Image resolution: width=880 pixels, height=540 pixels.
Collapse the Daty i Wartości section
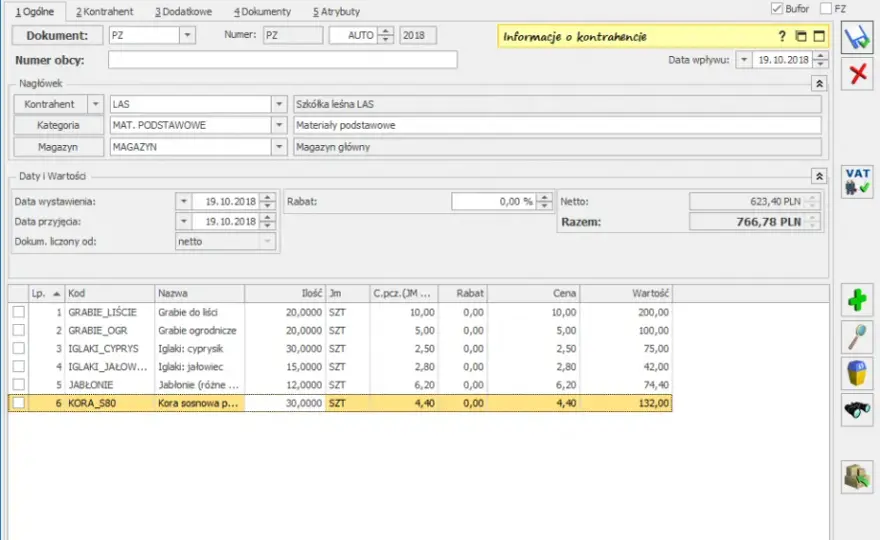point(819,176)
